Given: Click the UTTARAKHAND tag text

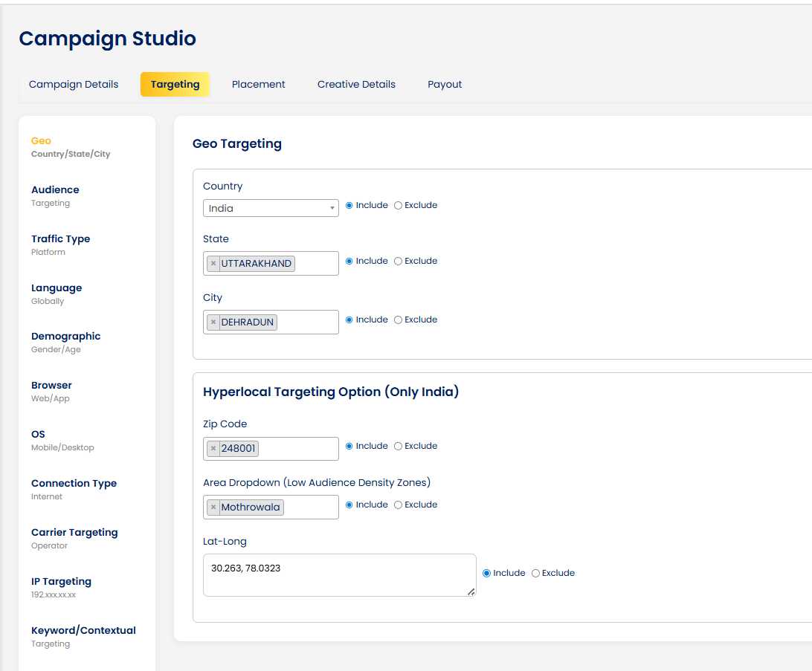Looking at the screenshot, I should coord(257,263).
